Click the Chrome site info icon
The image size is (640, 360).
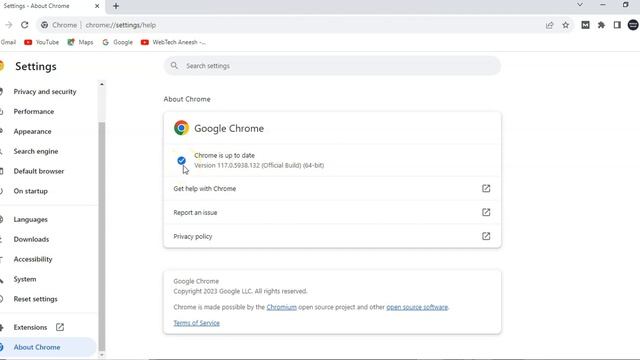[44, 25]
